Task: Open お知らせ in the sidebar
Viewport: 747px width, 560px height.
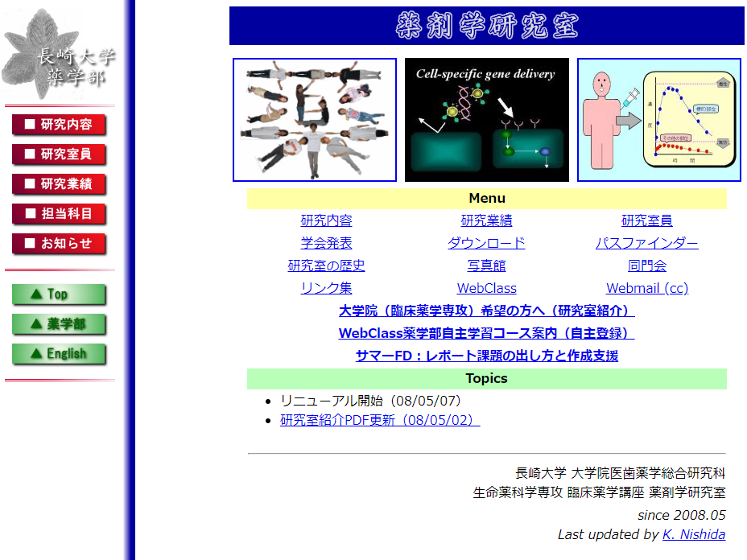Action: pos(59,244)
